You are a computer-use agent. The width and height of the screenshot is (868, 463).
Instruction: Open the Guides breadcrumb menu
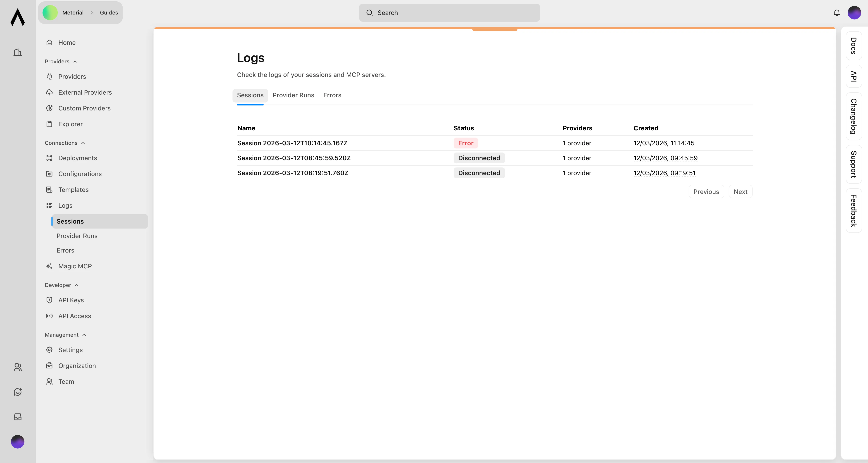(x=108, y=12)
